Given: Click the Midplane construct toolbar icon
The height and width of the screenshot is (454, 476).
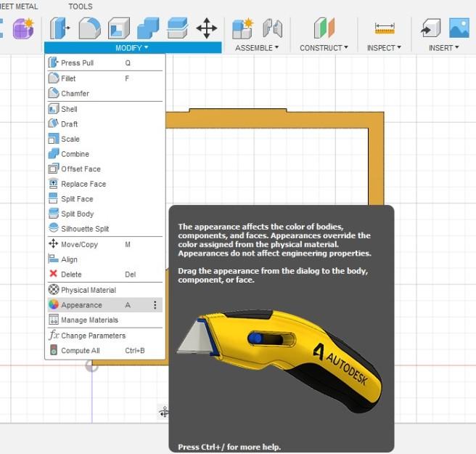Looking at the screenshot, I should (x=324, y=28).
